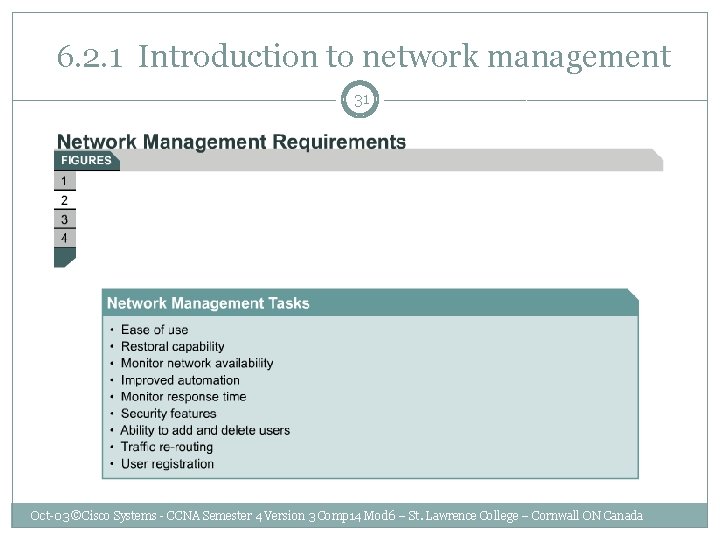Click the FIGURES label tab
Viewport: 720px width, 540px height.
pyautogui.click(x=86, y=160)
